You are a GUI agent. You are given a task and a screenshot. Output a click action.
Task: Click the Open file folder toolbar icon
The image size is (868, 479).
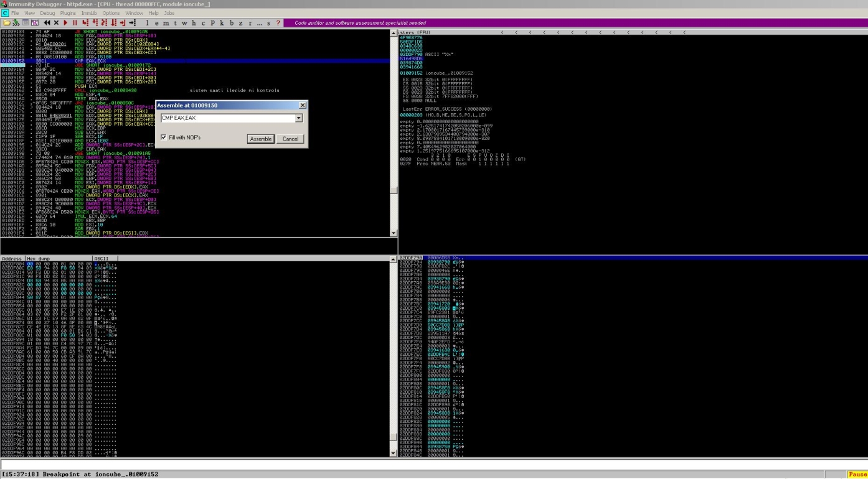click(7, 22)
